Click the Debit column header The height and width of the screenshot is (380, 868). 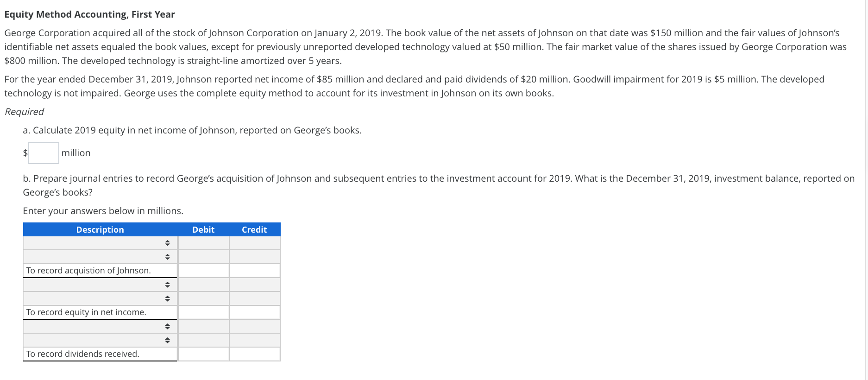[204, 229]
